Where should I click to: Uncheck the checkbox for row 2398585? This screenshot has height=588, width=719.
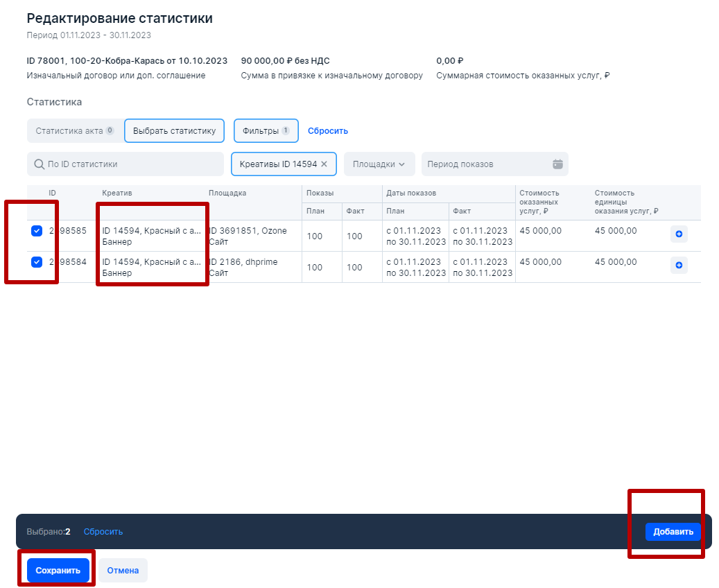pos(37,231)
